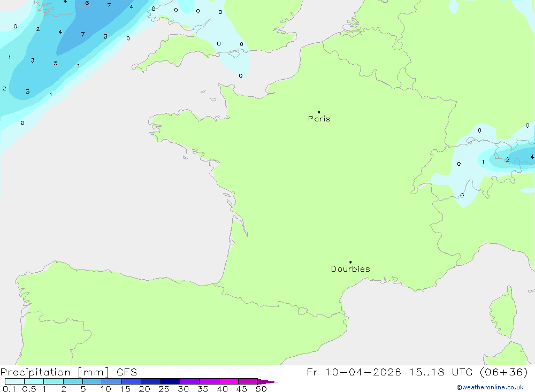Click the 15..18 UTC time text
Screen dimensions: 535x392
pyautogui.click(x=441, y=372)
